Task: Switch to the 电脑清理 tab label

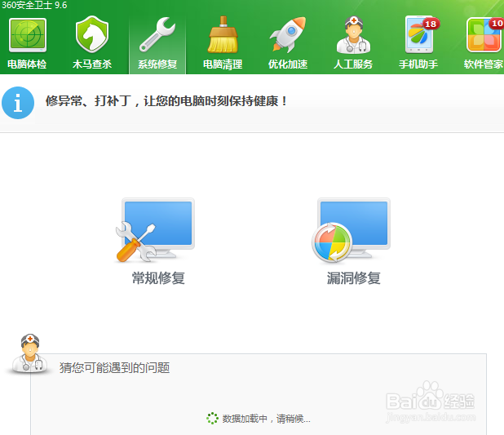Action: click(x=223, y=64)
